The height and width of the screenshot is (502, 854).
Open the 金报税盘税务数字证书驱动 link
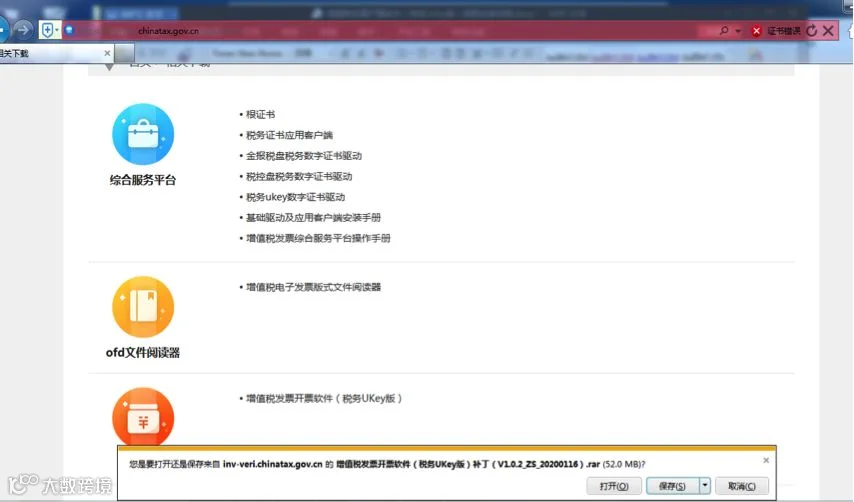[304, 156]
